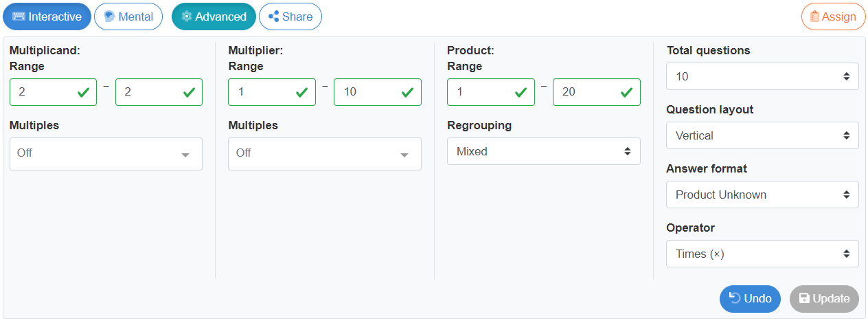Open the Operator Times dropdown
Image resolution: width=868 pixels, height=321 pixels.
tap(762, 254)
